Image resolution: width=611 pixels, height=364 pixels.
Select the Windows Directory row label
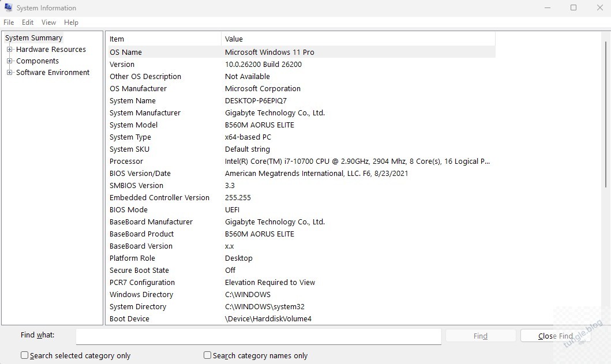141,294
